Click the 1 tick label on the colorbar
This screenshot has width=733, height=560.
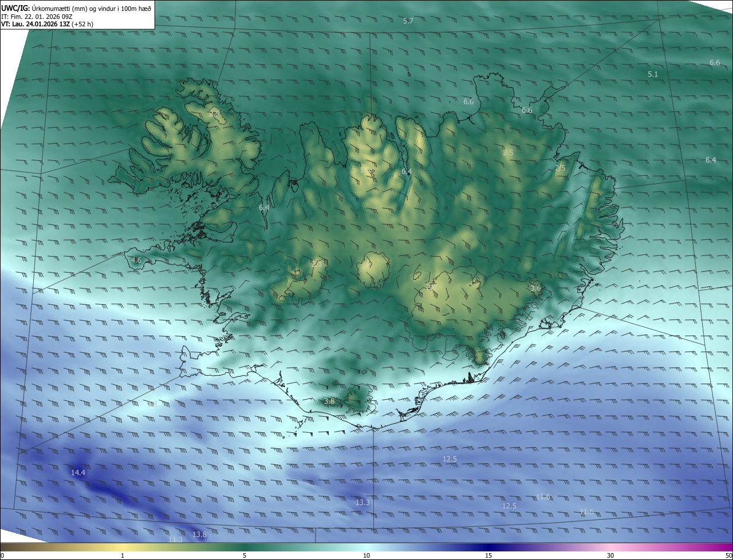pyautogui.click(x=123, y=555)
